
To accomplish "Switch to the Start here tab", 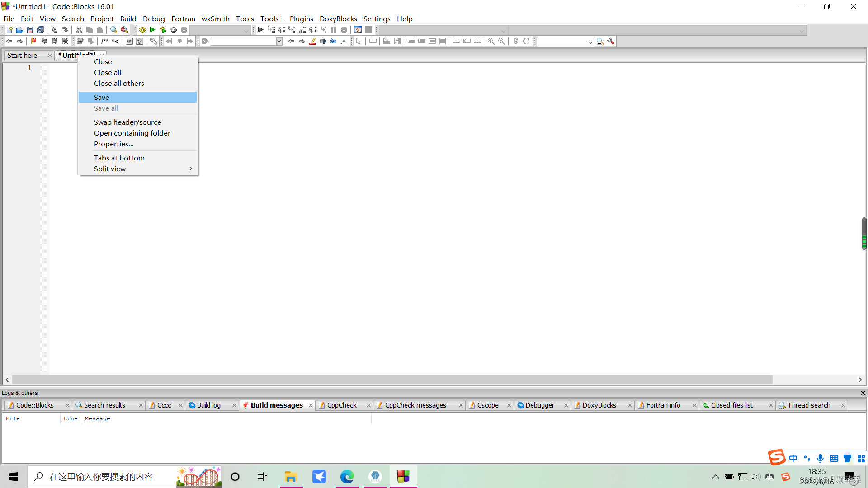I will [23, 55].
